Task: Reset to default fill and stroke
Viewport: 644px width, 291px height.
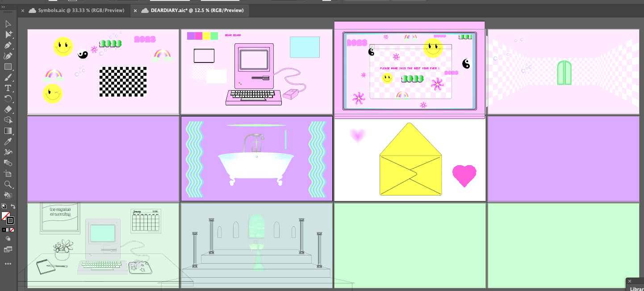Action: [x=4, y=207]
